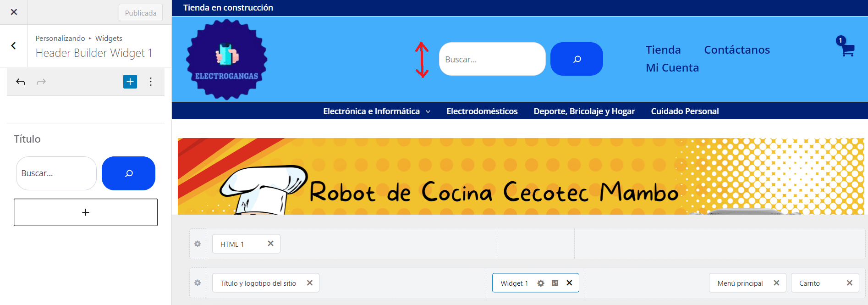Focus the header Buscar search field
Screen dimensions: 868x305
pos(492,59)
